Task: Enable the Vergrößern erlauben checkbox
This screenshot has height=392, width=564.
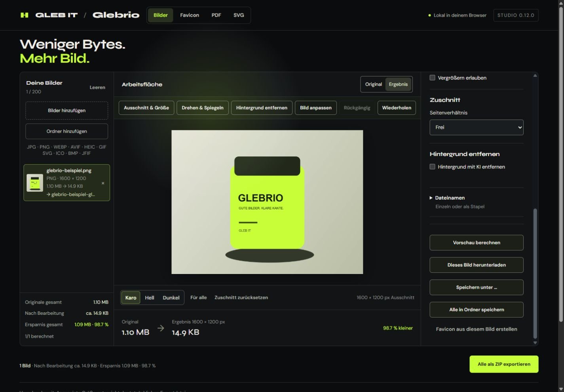Action: click(432, 78)
